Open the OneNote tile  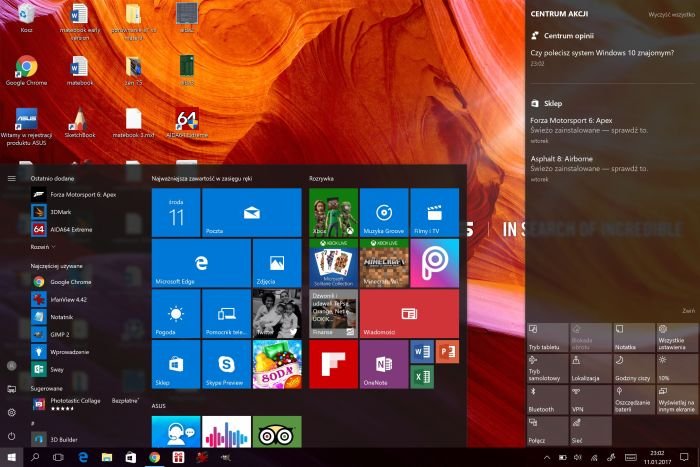coord(384,364)
